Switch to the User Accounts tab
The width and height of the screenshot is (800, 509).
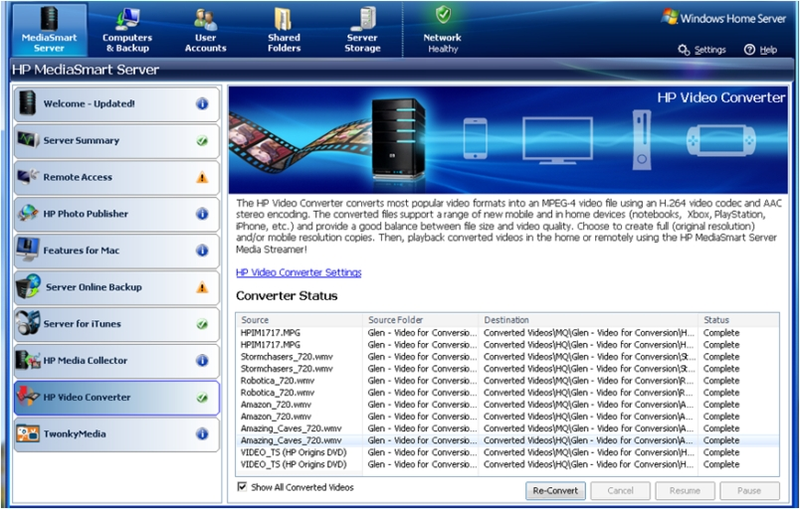(x=205, y=29)
